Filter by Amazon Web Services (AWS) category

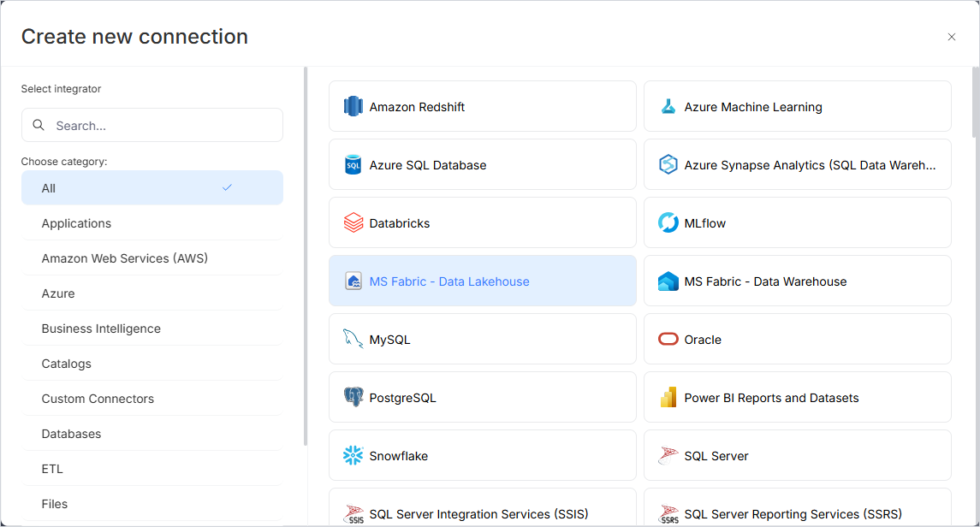(x=125, y=258)
